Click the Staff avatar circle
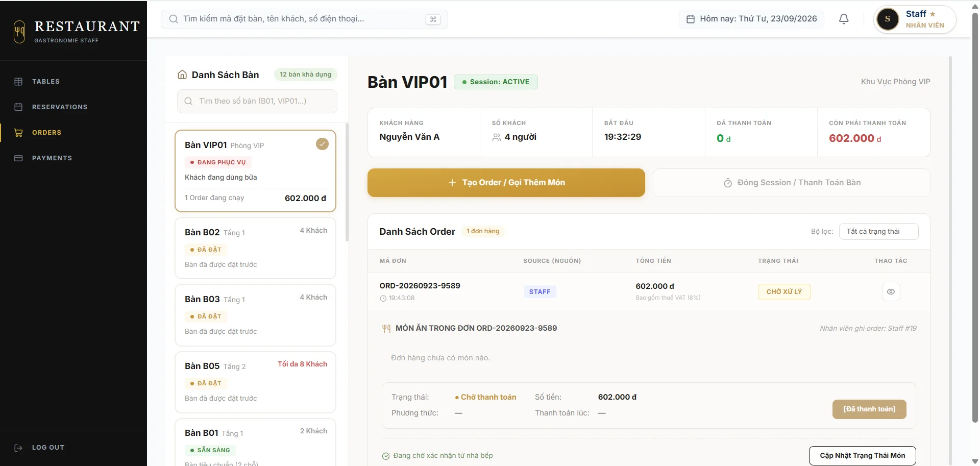980x466 pixels. 888,19
